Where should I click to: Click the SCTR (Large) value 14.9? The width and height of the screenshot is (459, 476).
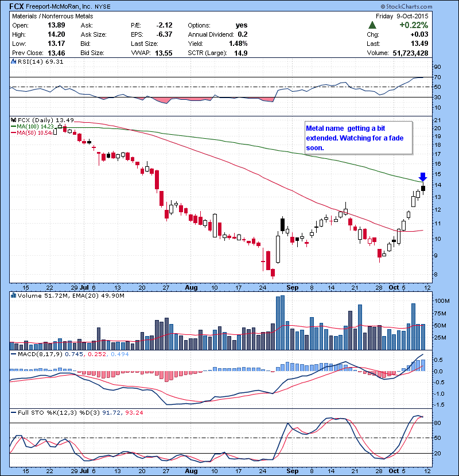pyautogui.click(x=241, y=53)
